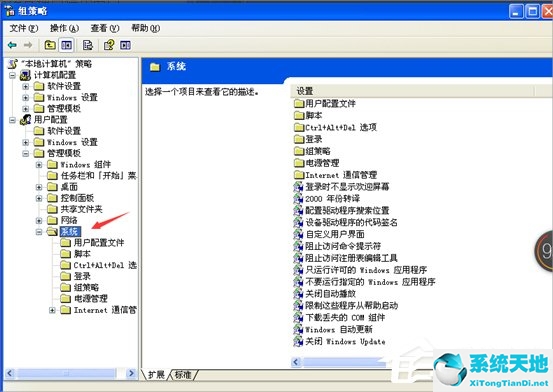
Task: Click the Help toolbar icon
Action: pyautogui.click(x=109, y=45)
